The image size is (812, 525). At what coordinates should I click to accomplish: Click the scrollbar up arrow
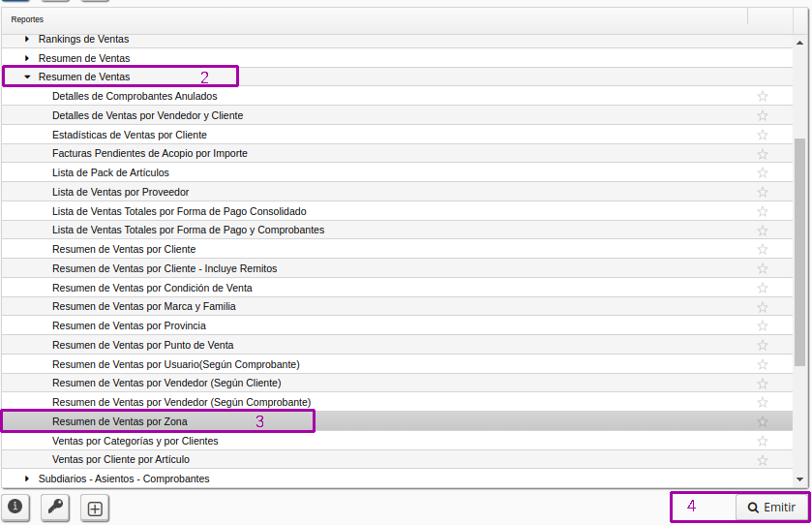799,43
